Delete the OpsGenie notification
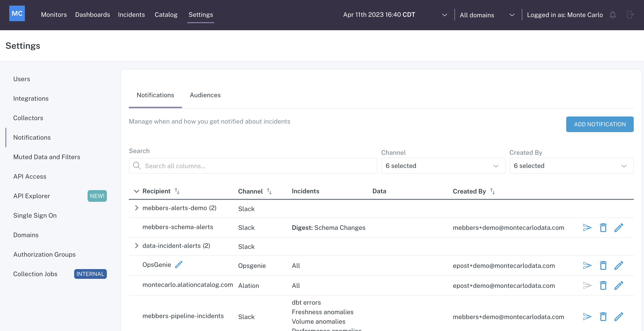Image resolution: width=644 pixels, height=331 pixels. pos(603,265)
